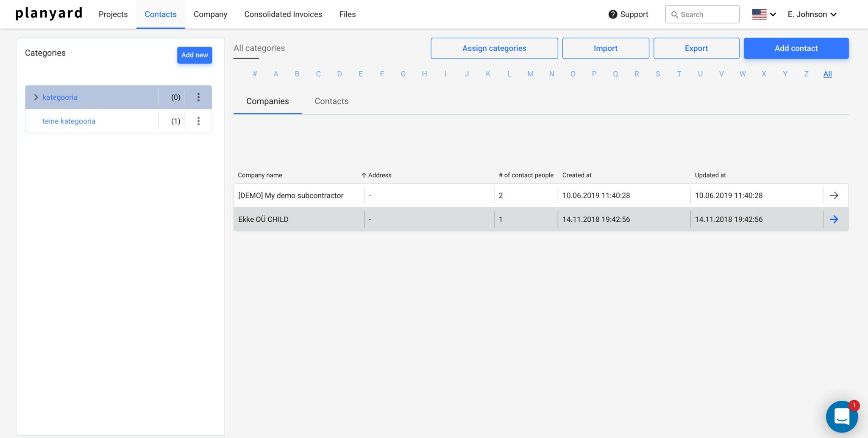
Task: Filter companies by letter B
Action: (x=297, y=74)
